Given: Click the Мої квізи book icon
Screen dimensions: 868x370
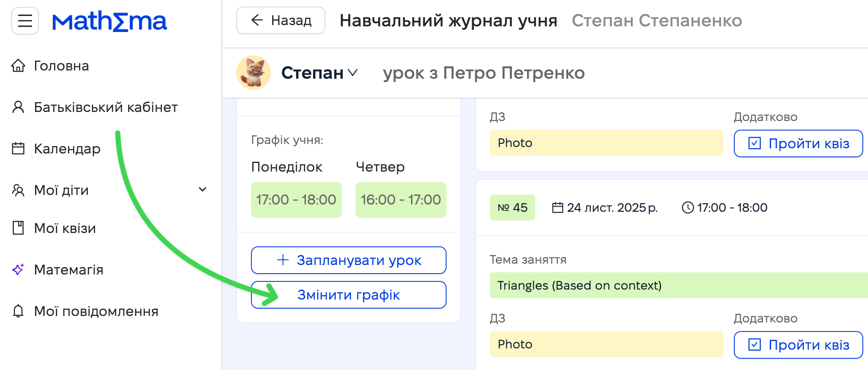Looking at the screenshot, I should click(x=18, y=228).
